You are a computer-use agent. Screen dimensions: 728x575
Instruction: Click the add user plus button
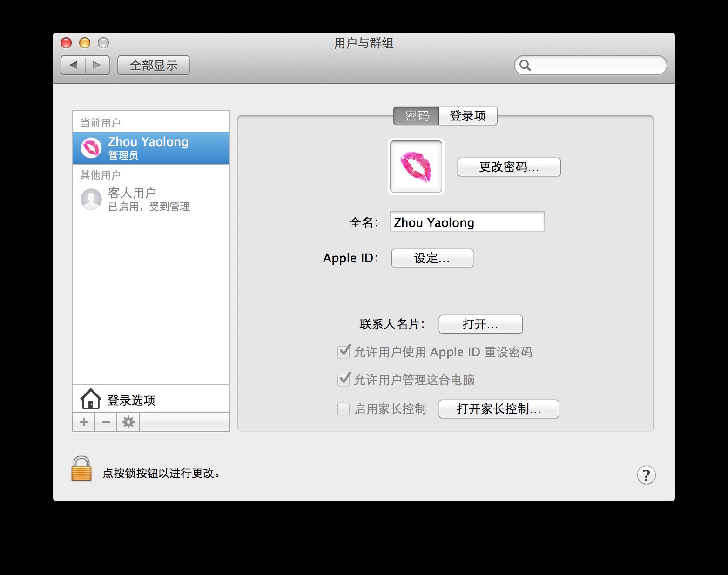click(x=84, y=422)
